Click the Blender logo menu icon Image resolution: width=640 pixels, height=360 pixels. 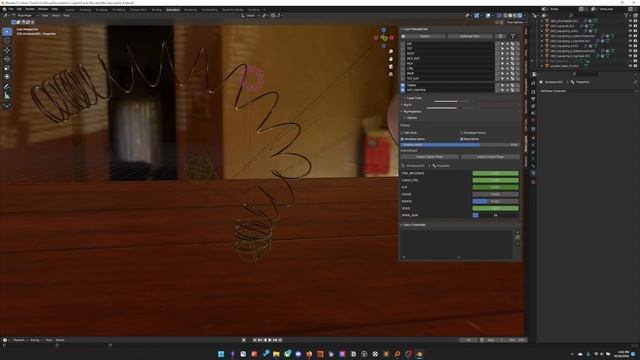(4, 9)
